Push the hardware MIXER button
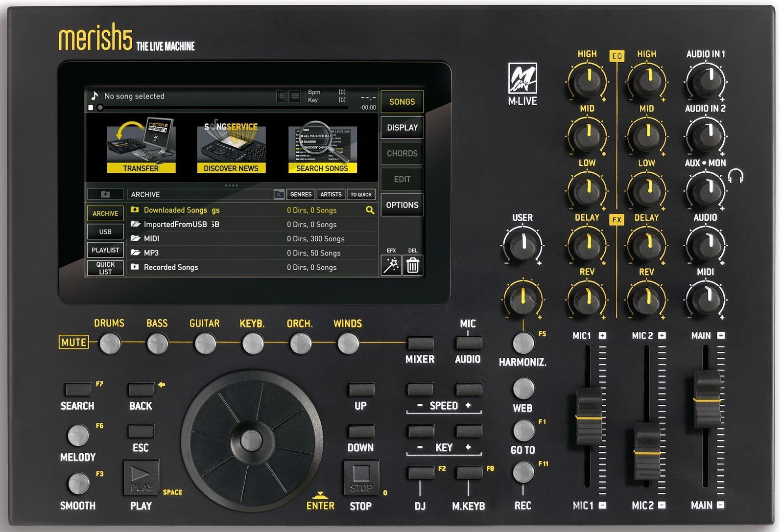781x532 pixels. pyautogui.click(x=421, y=343)
